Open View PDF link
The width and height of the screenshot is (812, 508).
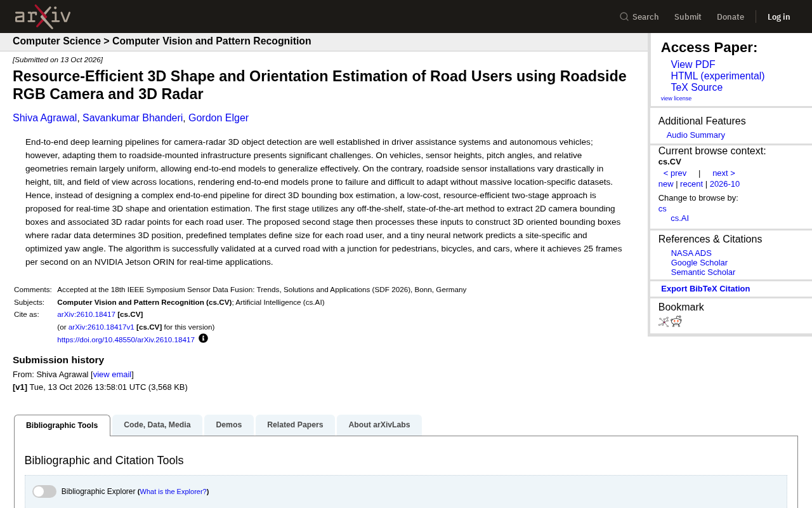(693, 65)
